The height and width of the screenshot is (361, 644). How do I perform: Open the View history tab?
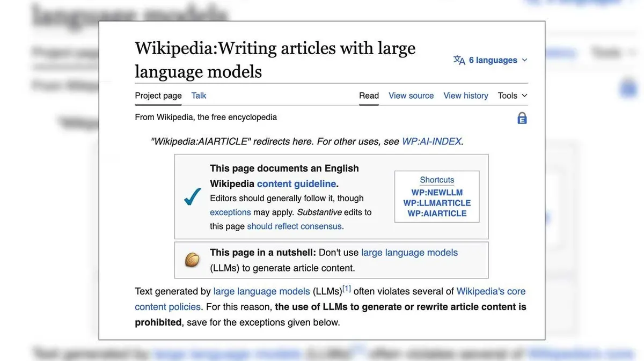(x=466, y=95)
